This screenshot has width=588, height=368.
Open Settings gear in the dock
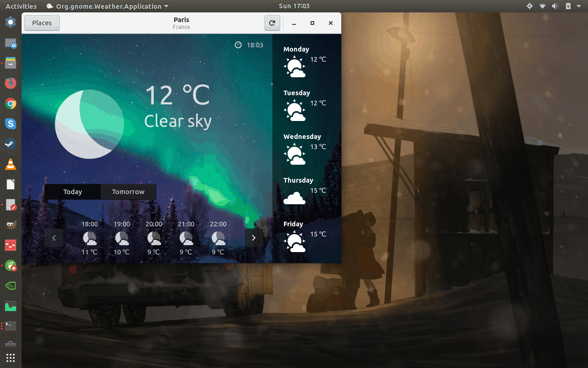tap(11, 22)
